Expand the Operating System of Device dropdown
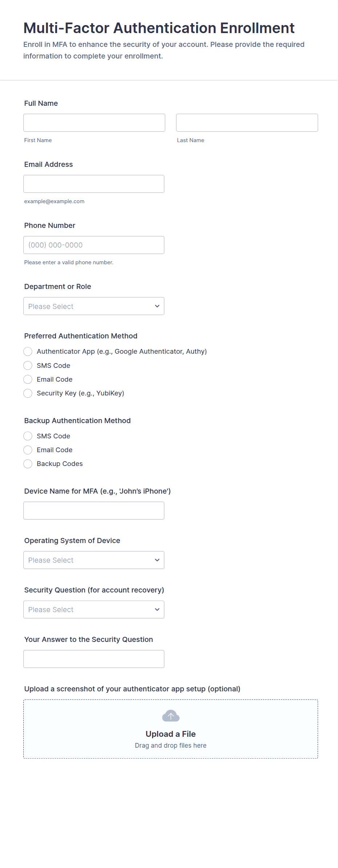338x868 pixels. (94, 560)
